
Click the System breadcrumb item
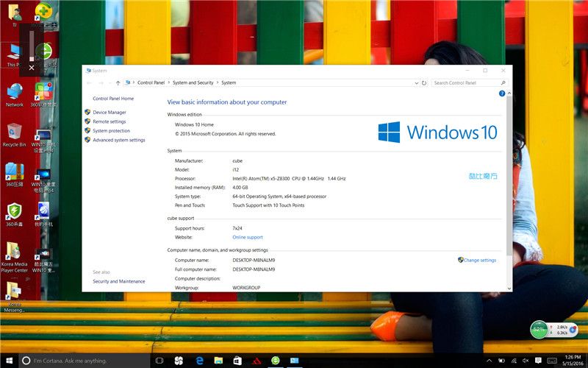[229, 82]
